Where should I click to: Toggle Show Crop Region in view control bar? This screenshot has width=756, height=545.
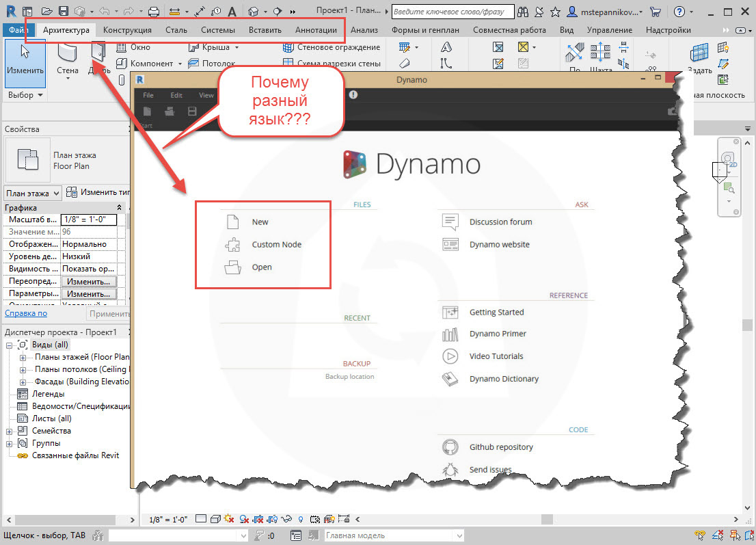(x=273, y=519)
